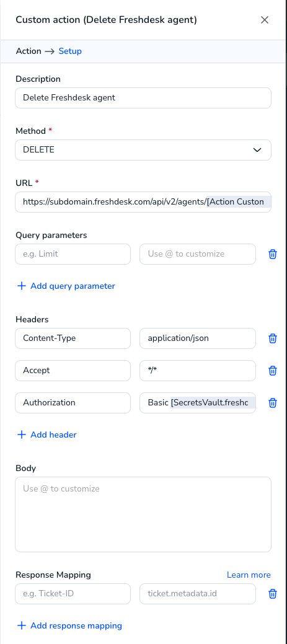This screenshot has width=287, height=644.
Task: Remove the Authorization header with trash icon
Action: point(273,402)
